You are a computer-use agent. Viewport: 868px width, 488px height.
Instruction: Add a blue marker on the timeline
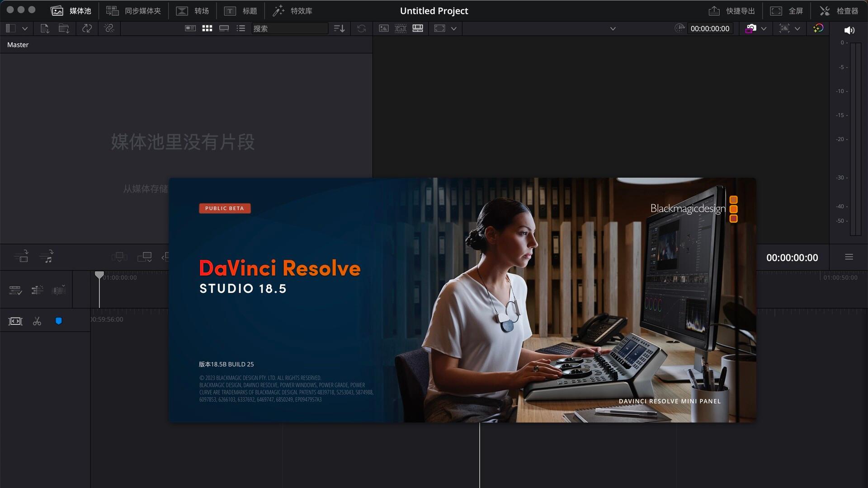[58, 321]
